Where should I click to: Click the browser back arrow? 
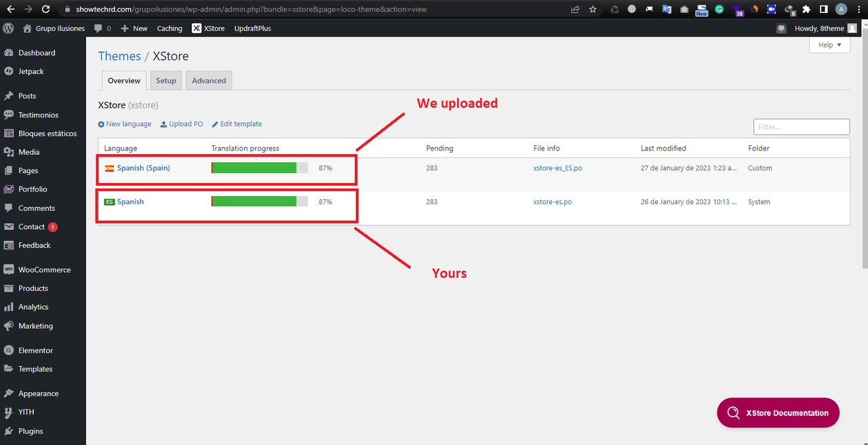(11, 9)
